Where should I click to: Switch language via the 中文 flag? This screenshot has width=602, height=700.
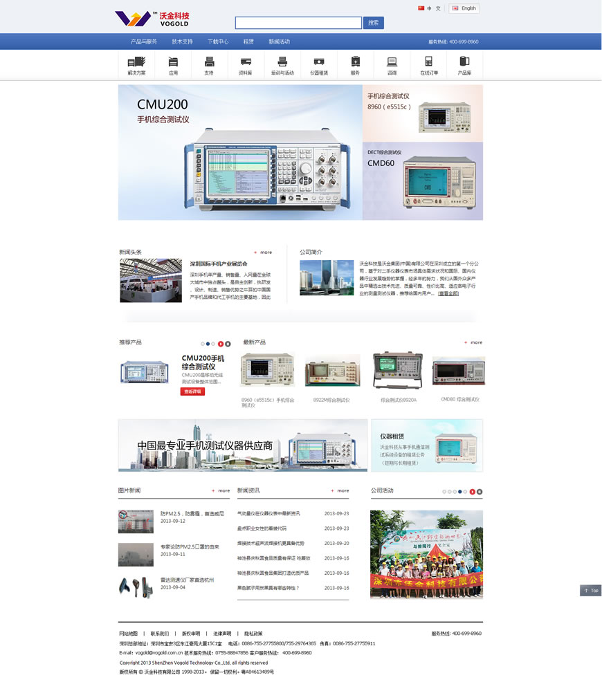tap(429, 8)
